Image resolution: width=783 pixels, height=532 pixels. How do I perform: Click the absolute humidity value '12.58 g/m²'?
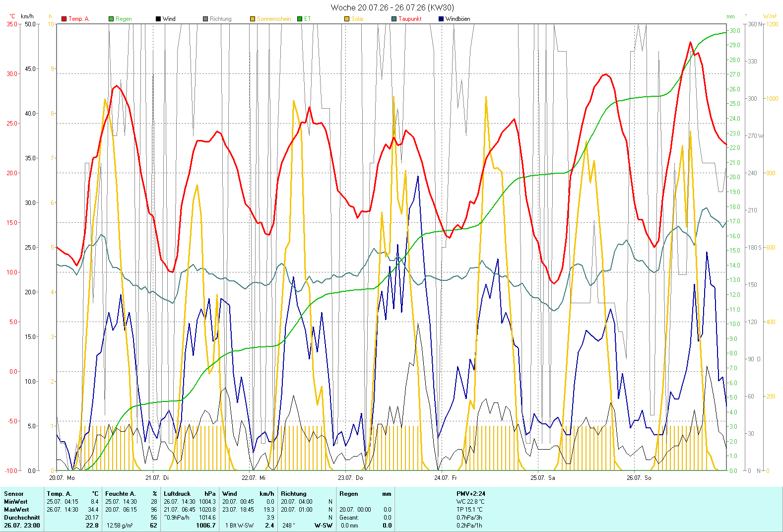(120, 526)
